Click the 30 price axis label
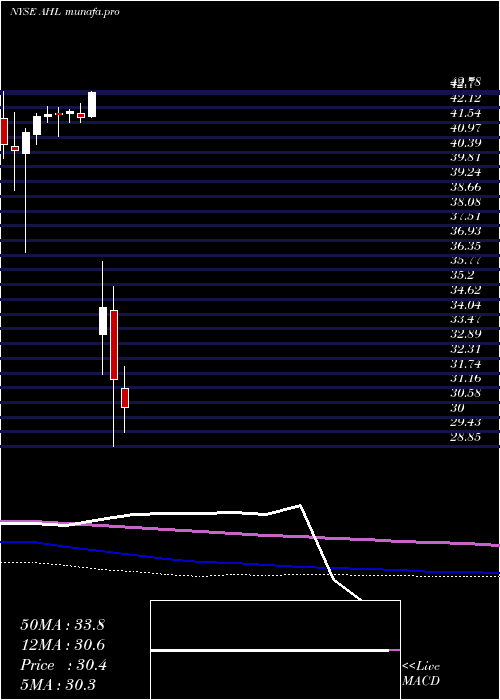 click(x=458, y=408)
